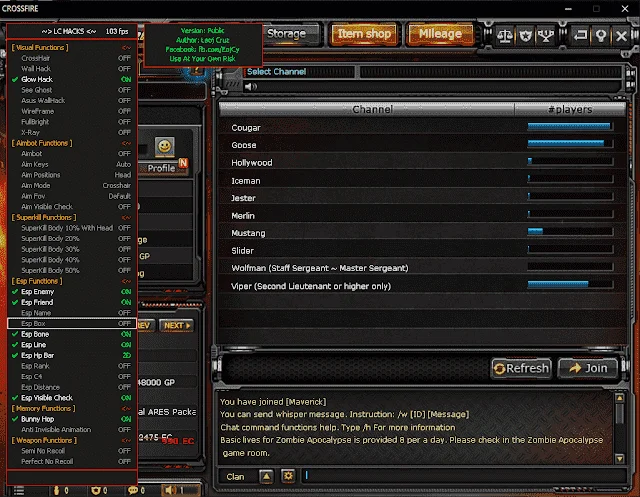Click the megaphone icon in bottom bar
This screenshot has height=497, width=640.
coord(171,490)
